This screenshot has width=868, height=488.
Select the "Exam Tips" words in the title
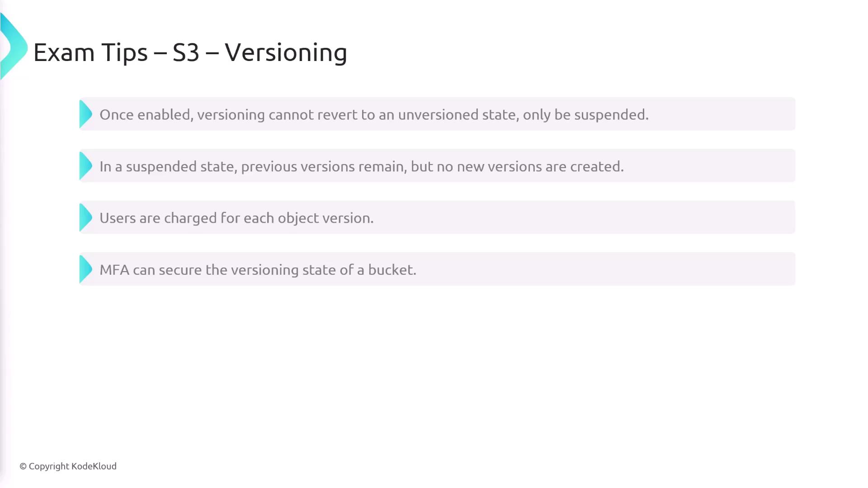point(90,52)
